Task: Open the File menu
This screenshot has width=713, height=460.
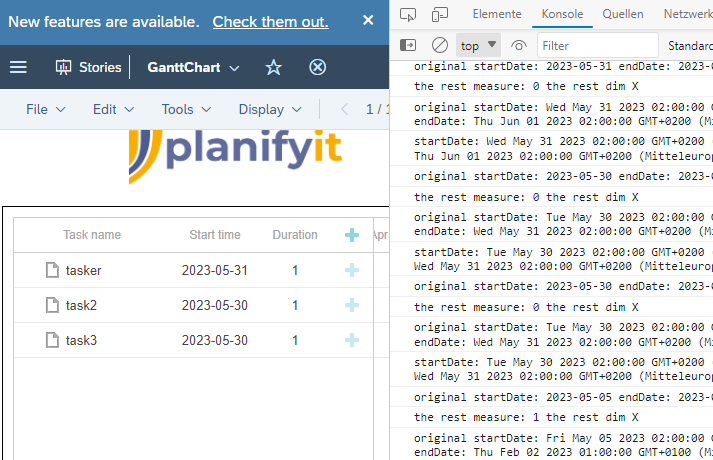Action: pos(45,110)
